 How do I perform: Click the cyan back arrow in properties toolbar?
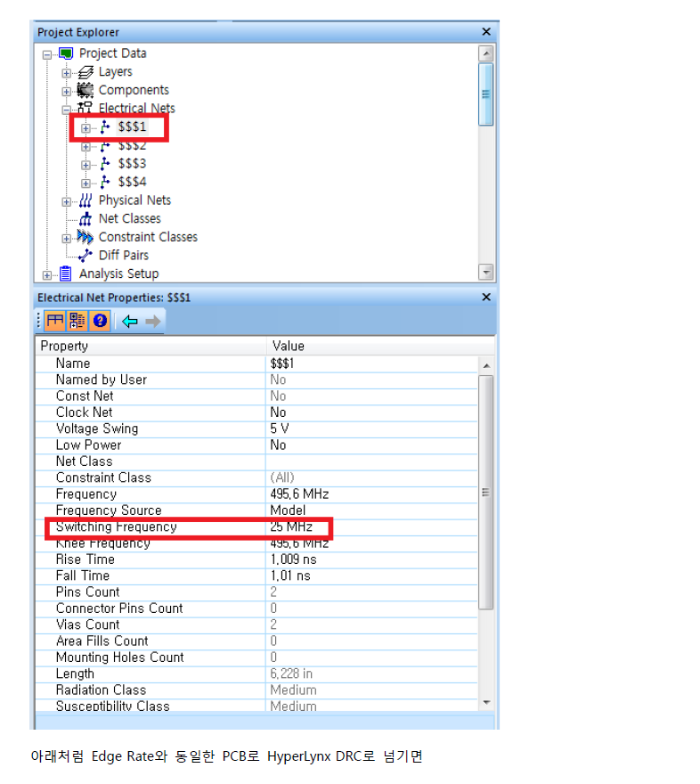[130, 322]
